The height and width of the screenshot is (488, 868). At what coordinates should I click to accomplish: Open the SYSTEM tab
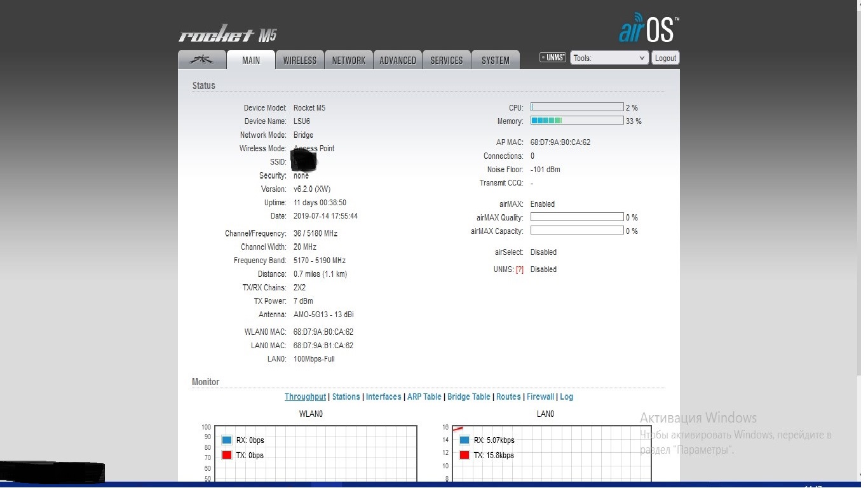[496, 60]
